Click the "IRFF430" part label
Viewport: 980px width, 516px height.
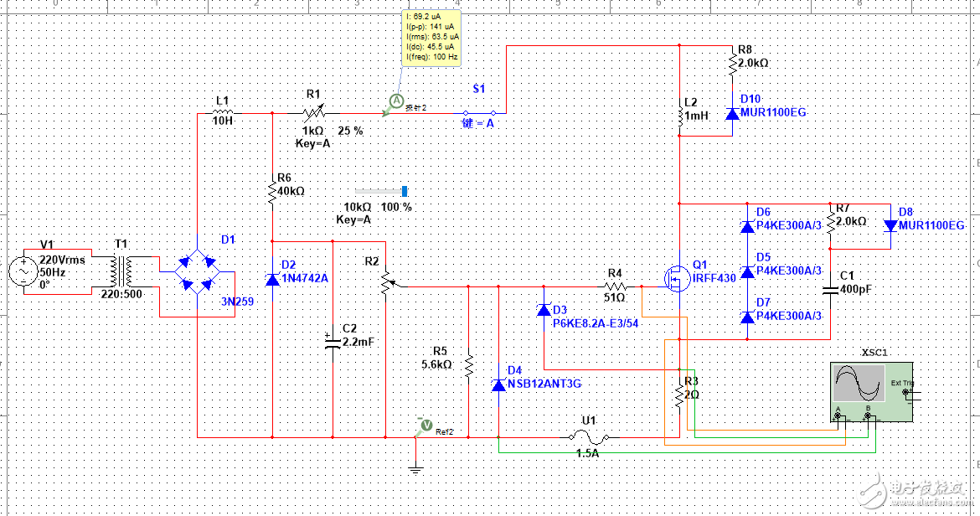click(x=714, y=278)
